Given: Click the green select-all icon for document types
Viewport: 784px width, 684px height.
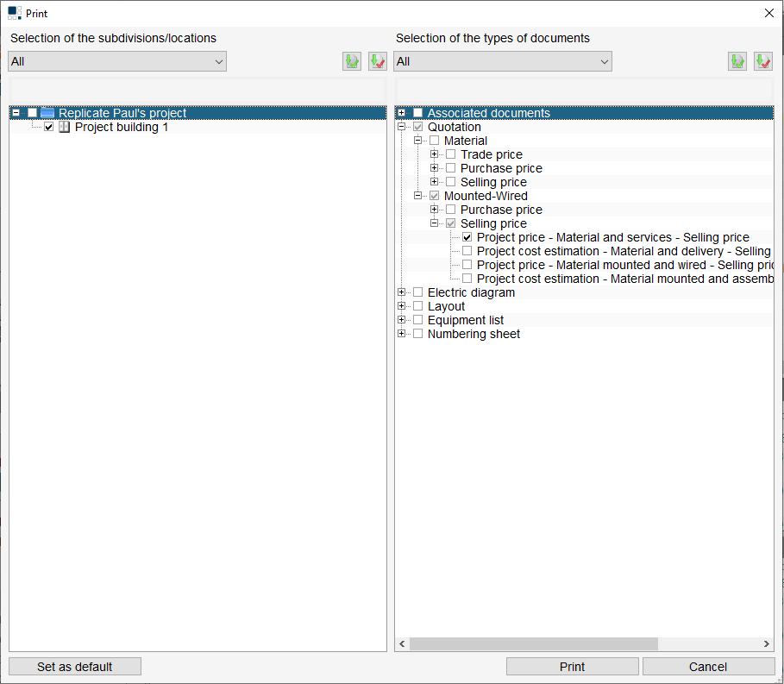Looking at the screenshot, I should 737,61.
